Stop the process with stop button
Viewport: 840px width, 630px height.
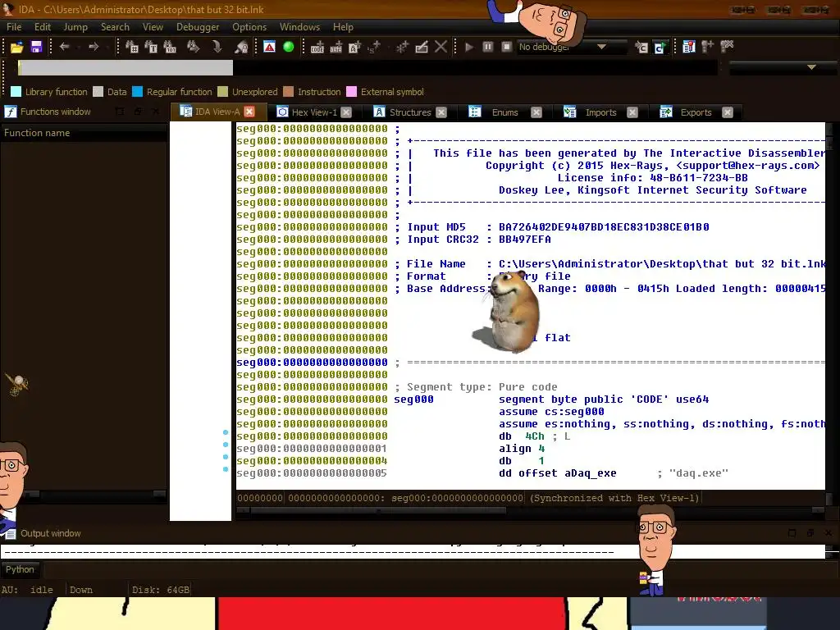506,47
